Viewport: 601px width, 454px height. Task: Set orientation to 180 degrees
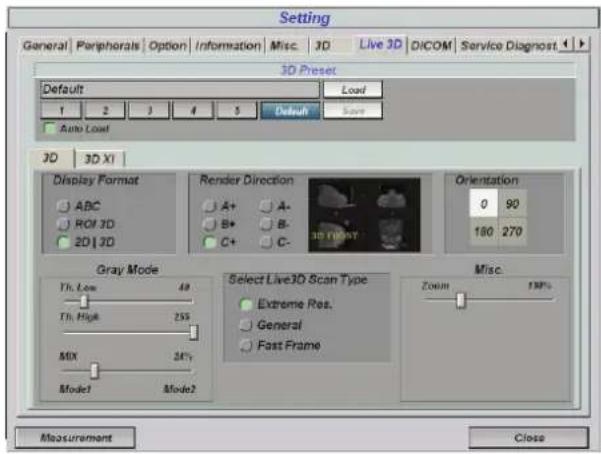pos(484,231)
